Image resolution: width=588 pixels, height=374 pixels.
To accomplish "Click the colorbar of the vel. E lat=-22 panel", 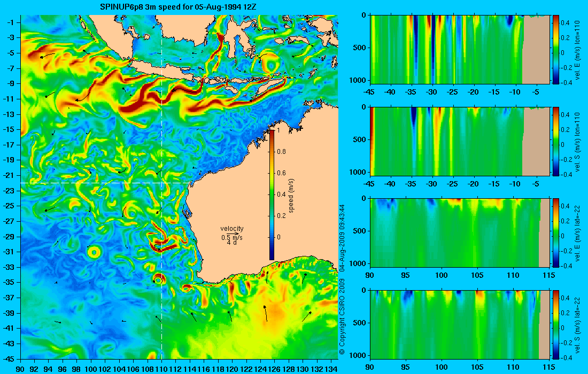I will [556, 233].
